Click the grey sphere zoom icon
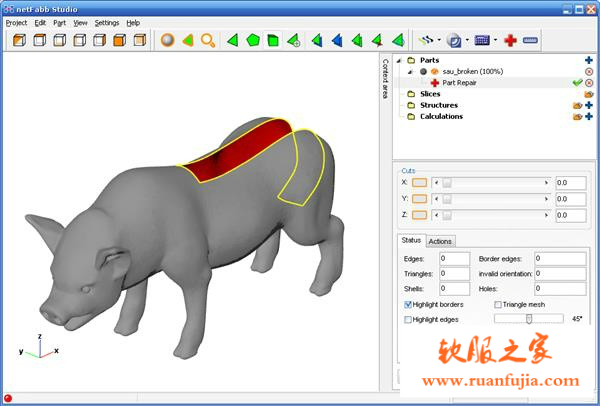Screen dimensions: 600x406 coord(168,40)
